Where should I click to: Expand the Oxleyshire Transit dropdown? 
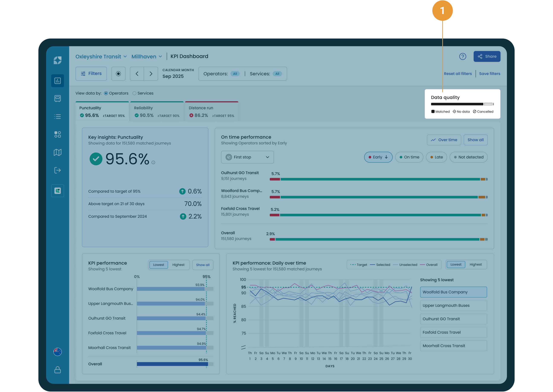tap(101, 56)
